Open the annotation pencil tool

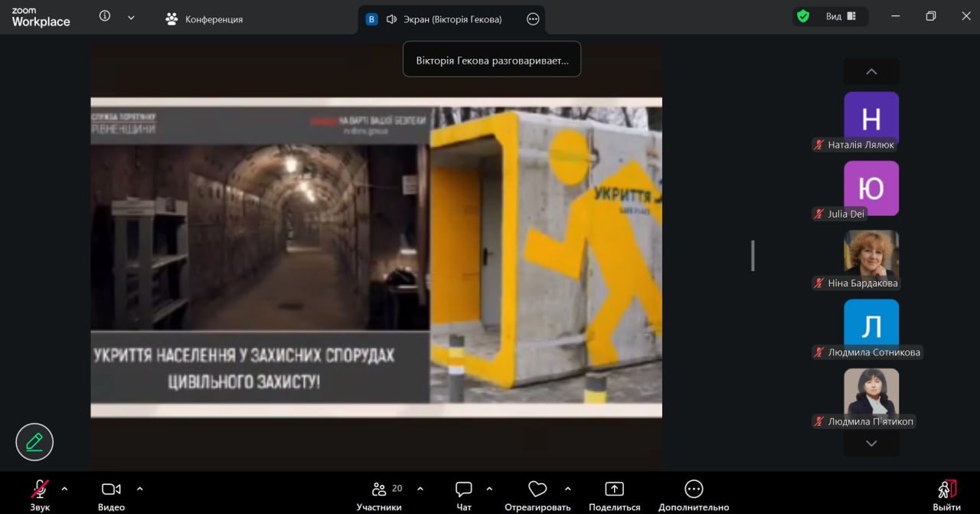click(34, 442)
